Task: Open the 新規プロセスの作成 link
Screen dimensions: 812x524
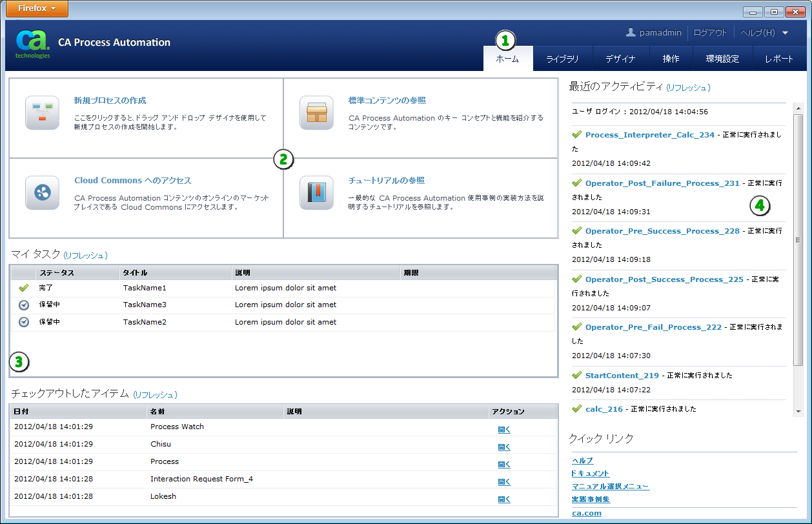Action: [x=110, y=101]
